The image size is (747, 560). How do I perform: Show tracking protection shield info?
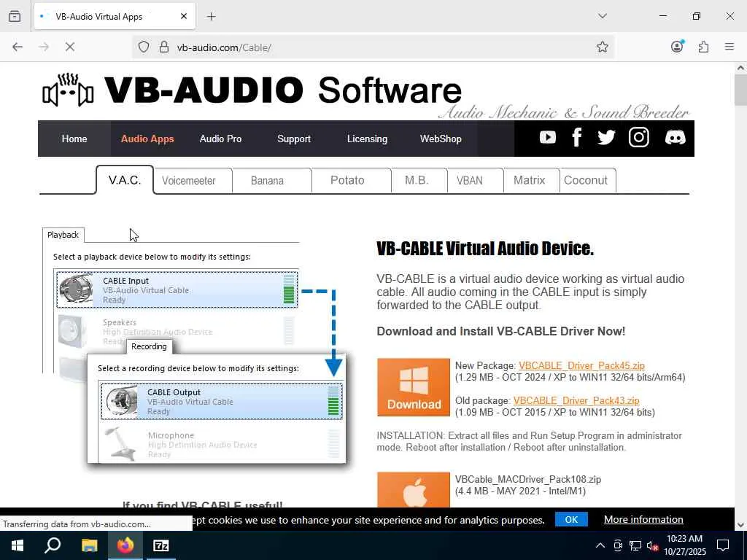tap(144, 47)
